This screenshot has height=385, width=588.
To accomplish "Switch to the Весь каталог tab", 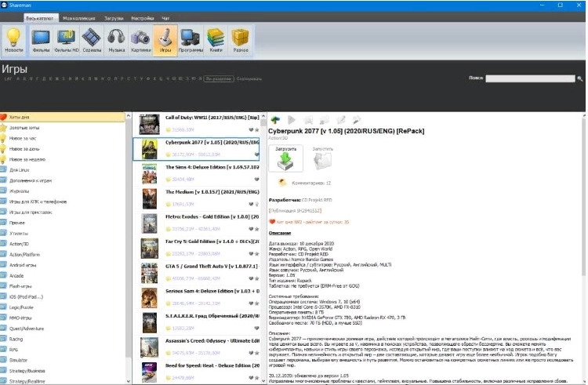I will [40, 18].
